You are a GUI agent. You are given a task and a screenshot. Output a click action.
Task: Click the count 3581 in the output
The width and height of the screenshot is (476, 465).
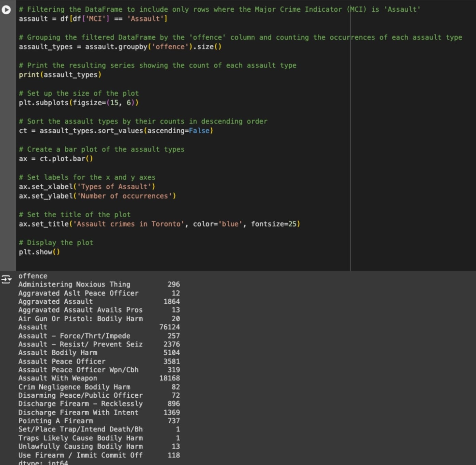click(x=172, y=361)
